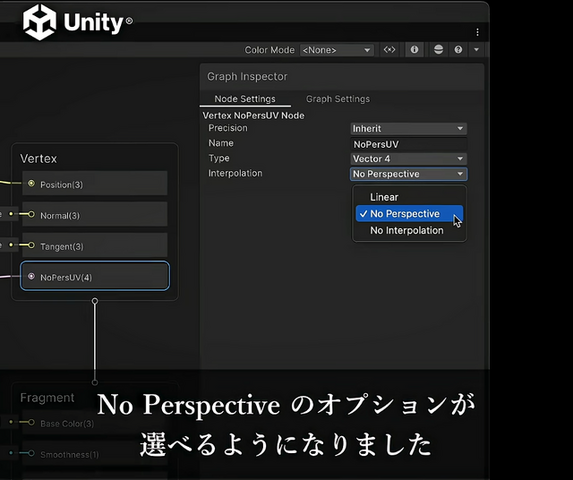Open the help question mark icon
This screenshot has width=573, height=480.
458,49
